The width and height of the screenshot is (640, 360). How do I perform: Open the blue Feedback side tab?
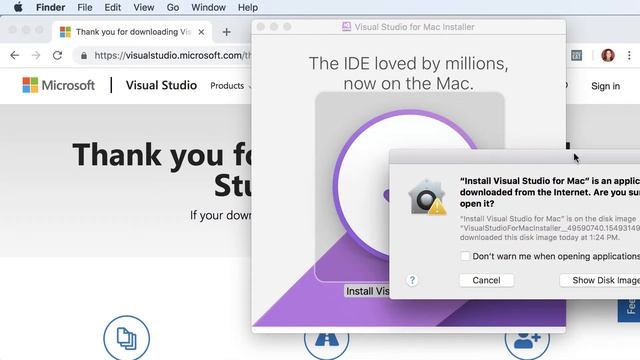click(x=629, y=311)
